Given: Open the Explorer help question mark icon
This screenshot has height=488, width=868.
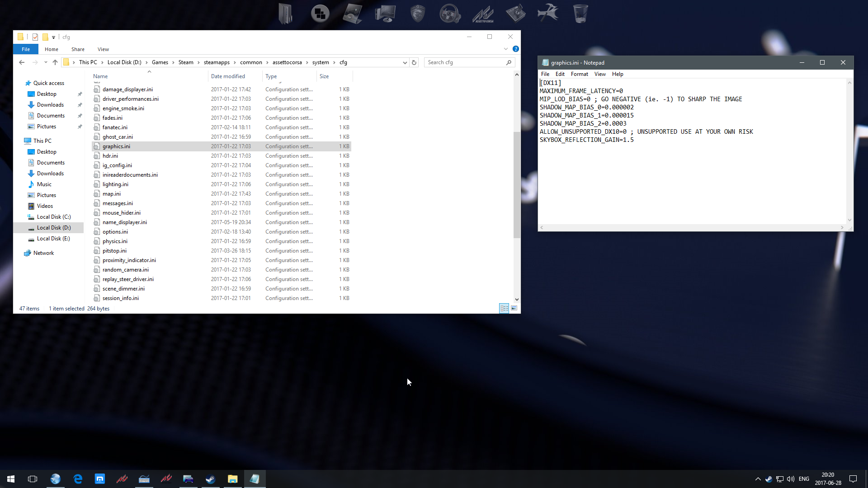Looking at the screenshot, I should tap(516, 49).
